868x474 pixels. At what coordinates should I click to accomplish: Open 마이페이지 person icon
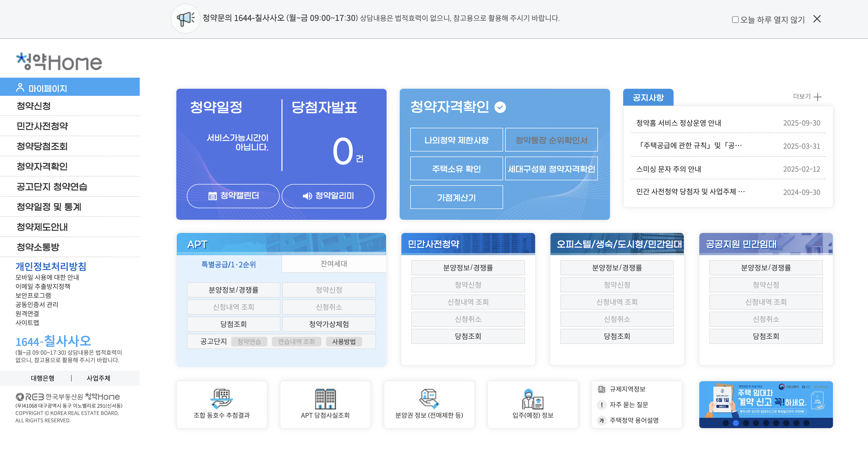click(20, 87)
